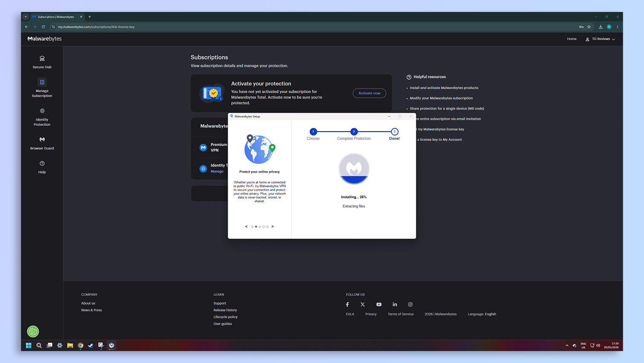Open the News & Press footer link
The height and width of the screenshot is (363, 644).
point(92,310)
